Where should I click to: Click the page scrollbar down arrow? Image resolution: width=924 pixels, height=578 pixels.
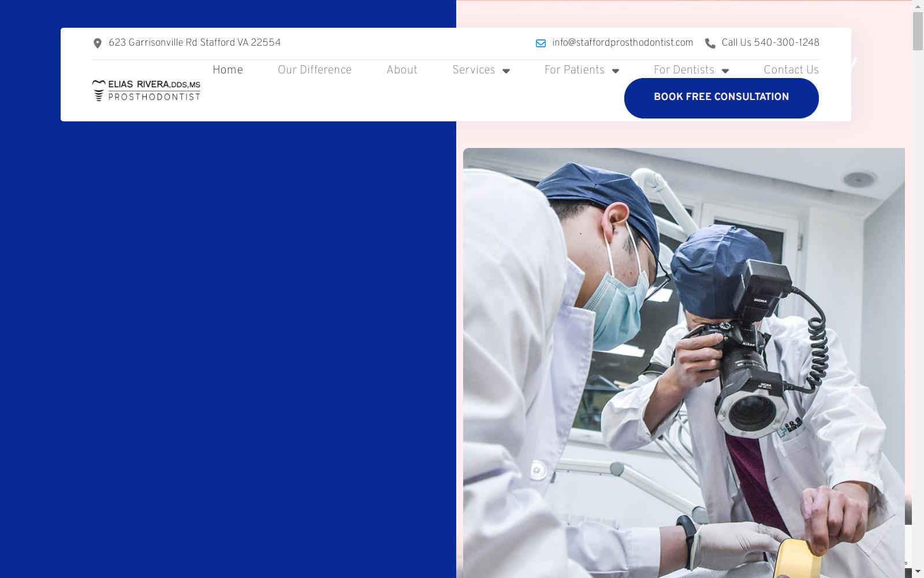[x=918, y=572]
